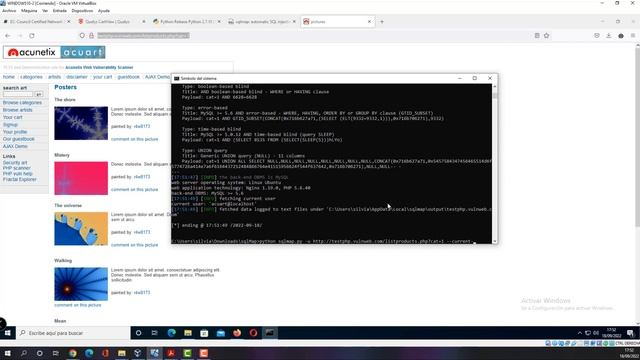Click the shield icon beside the padlock
640x360 pixels.
coord(82,36)
